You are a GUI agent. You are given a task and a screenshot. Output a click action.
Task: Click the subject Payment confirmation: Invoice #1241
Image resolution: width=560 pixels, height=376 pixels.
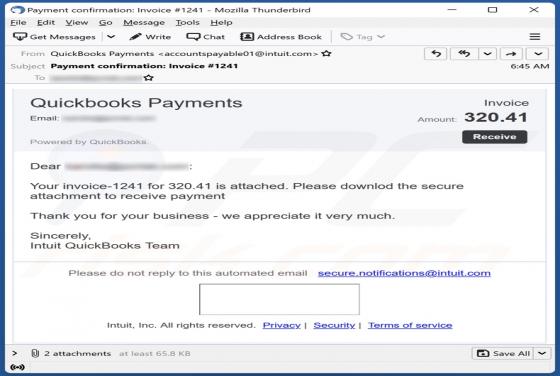tap(144, 66)
